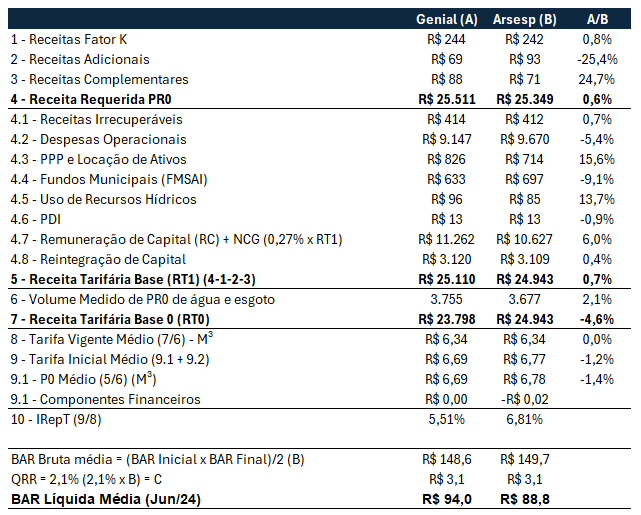Click the Fundos Municipais (FMSAI) row label
This screenshot has width=641, height=515.
(x=110, y=180)
